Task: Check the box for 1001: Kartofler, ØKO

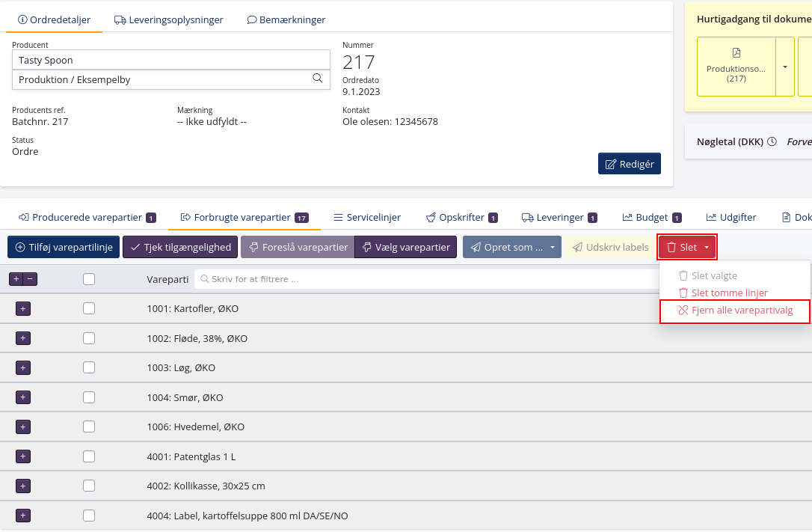Action: pyautogui.click(x=89, y=308)
